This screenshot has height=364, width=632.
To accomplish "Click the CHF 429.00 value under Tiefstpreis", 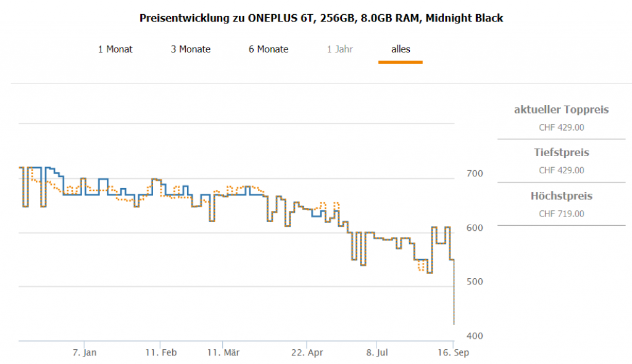I will (561, 170).
